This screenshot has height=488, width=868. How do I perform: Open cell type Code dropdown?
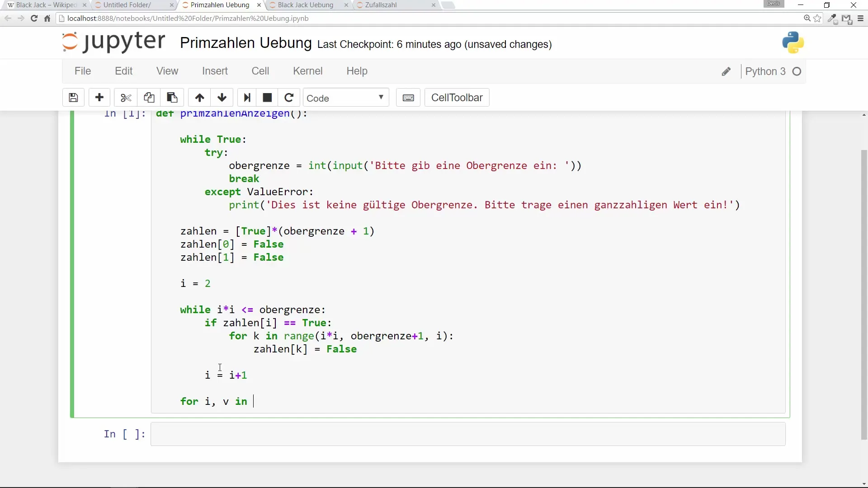pyautogui.click(x=346, y=98)
